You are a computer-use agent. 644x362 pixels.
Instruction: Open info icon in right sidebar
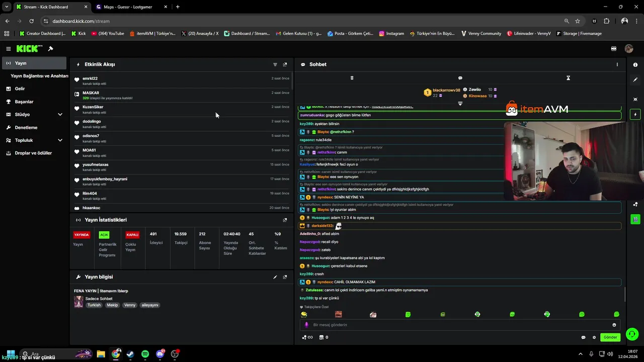(635, 65)
